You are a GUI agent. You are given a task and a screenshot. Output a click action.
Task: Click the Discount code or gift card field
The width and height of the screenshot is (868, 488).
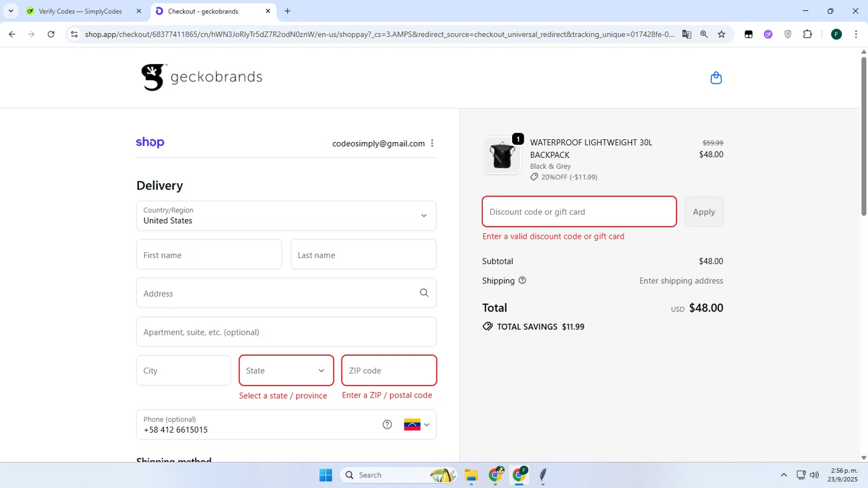tap(579, 212)
